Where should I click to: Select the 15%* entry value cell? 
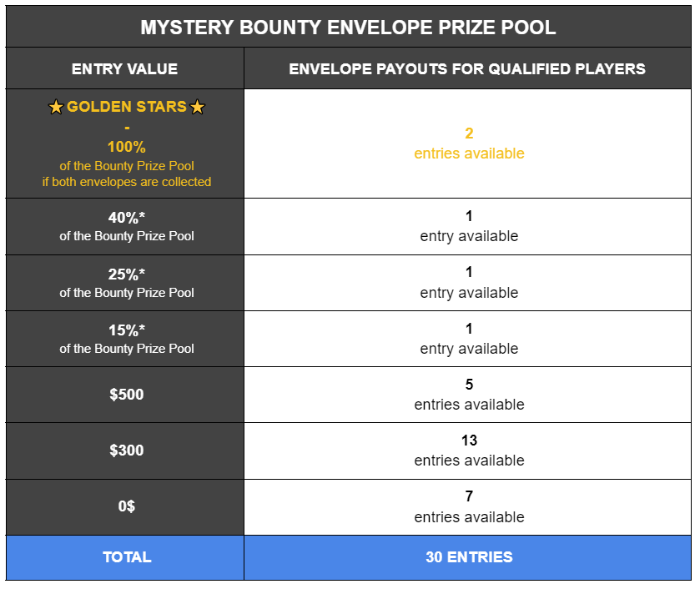tap(127, 339)
